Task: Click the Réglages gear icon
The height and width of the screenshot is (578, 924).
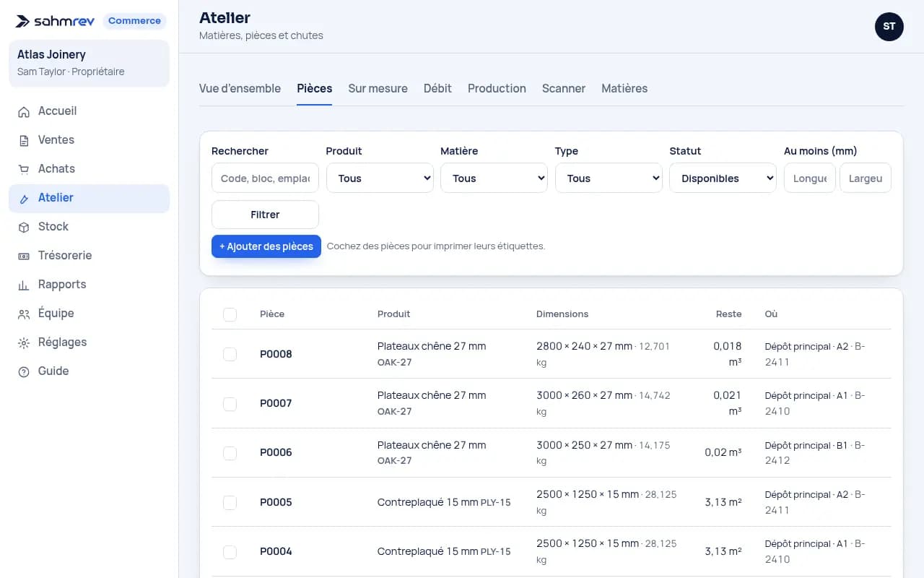Action: pos(24,342)
